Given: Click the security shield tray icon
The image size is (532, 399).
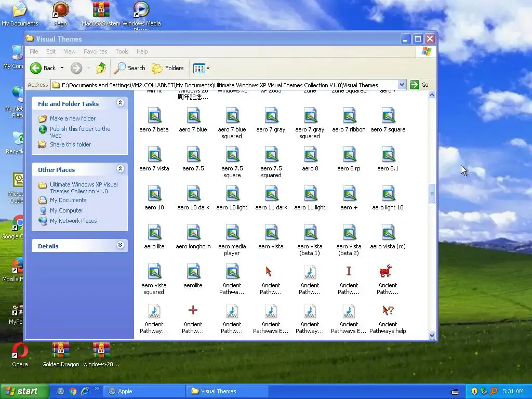Looking at the screenshot, I should click(474, 391).
